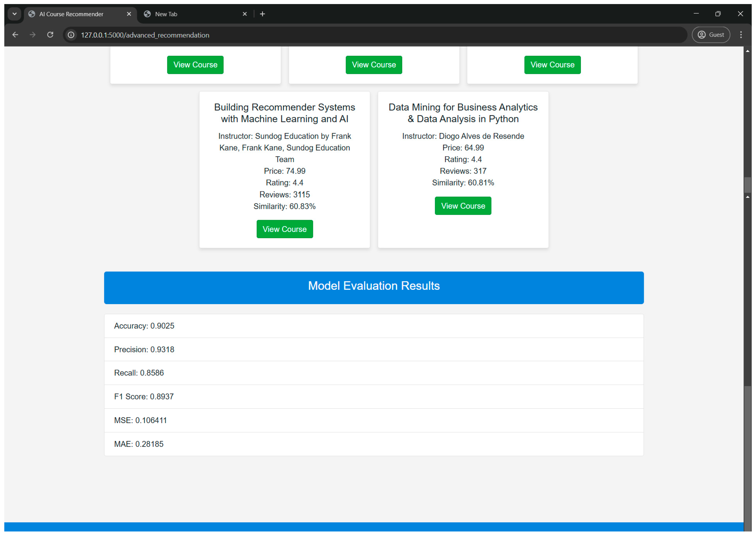View the Data Mining for Business Analytics course
The image size is (756, 536).
[x=463, y=206]
